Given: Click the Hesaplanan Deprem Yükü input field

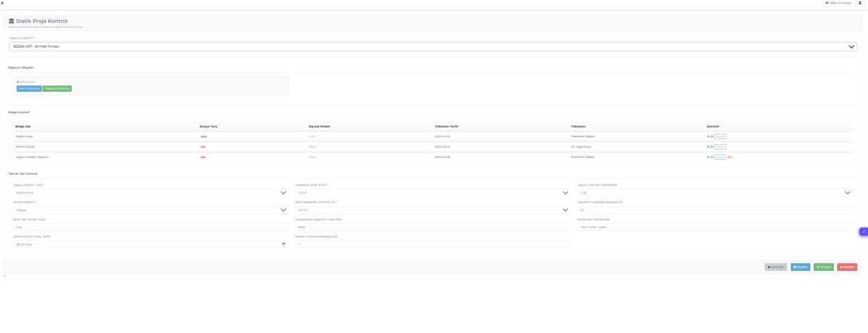Looking at the screenshot, I should pos(432,227).
